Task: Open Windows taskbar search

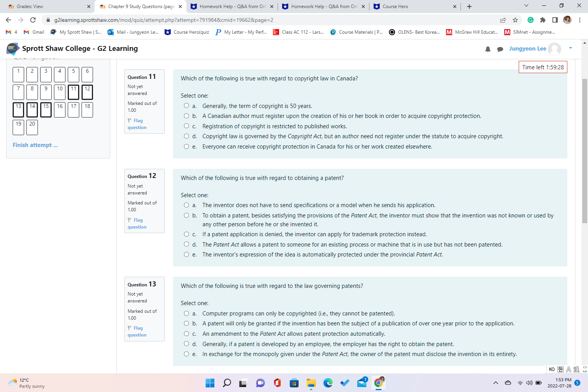Action: tap(227, 383)
